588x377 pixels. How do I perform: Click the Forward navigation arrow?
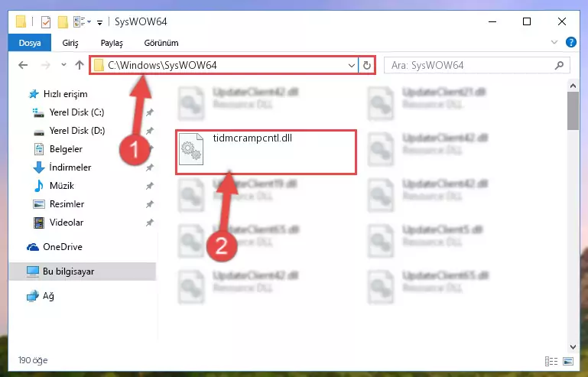[45, 65]
